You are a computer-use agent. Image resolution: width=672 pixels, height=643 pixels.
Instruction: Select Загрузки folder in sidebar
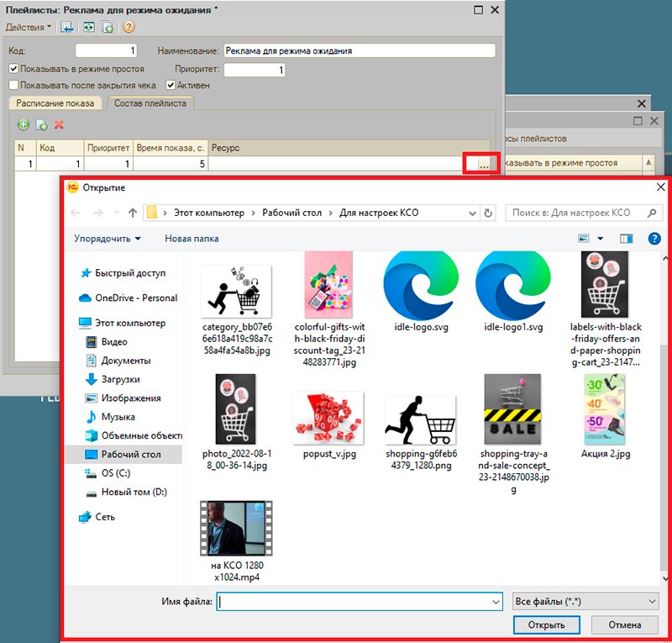[x=113, y=379]
